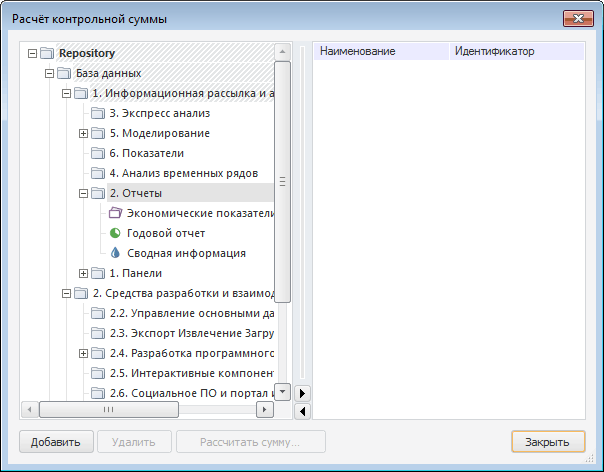
Task: Collapse the Repository root node
Action: [32, 53]
